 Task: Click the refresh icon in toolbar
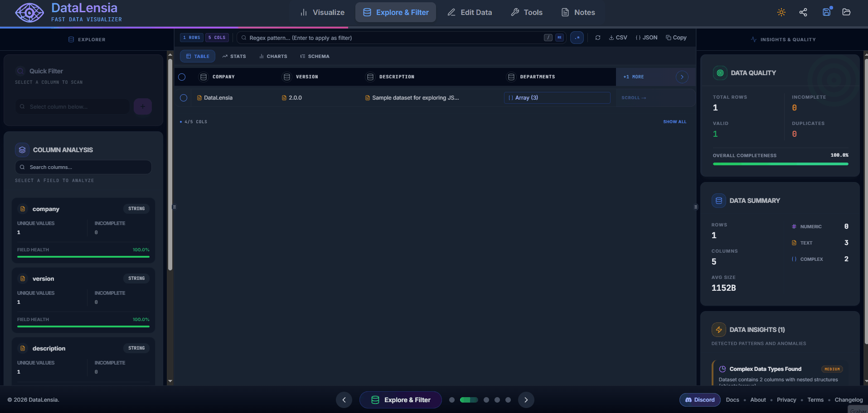[598, 38]
